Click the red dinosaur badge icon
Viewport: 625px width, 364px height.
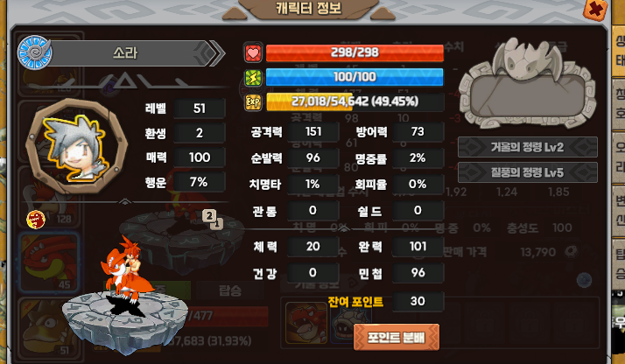[36, 220]
